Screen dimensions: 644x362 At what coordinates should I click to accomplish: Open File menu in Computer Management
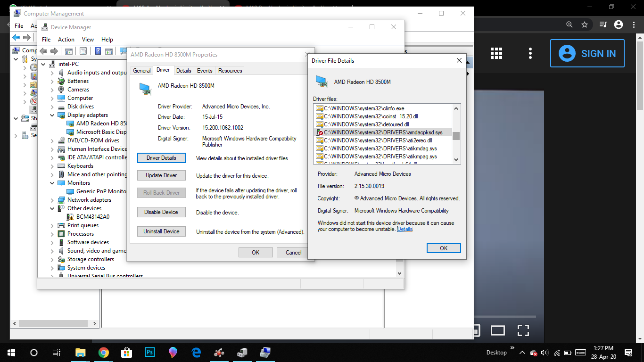[19, 26]
